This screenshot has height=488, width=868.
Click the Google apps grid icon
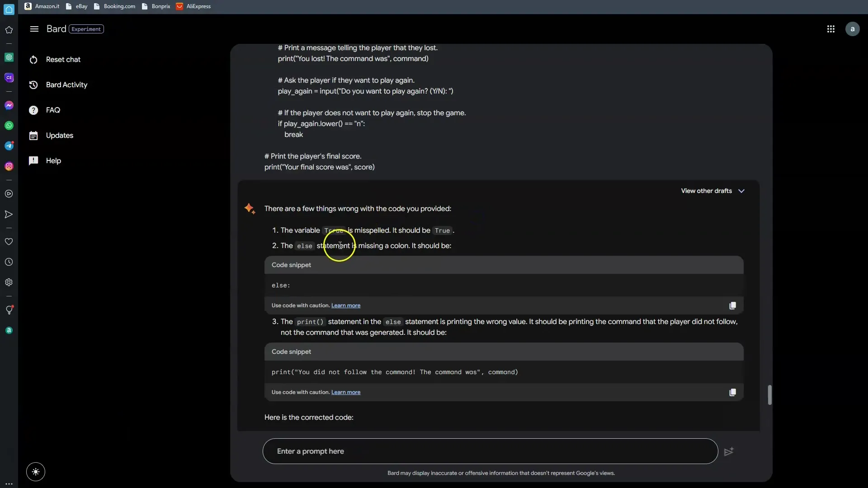[830, 28]
